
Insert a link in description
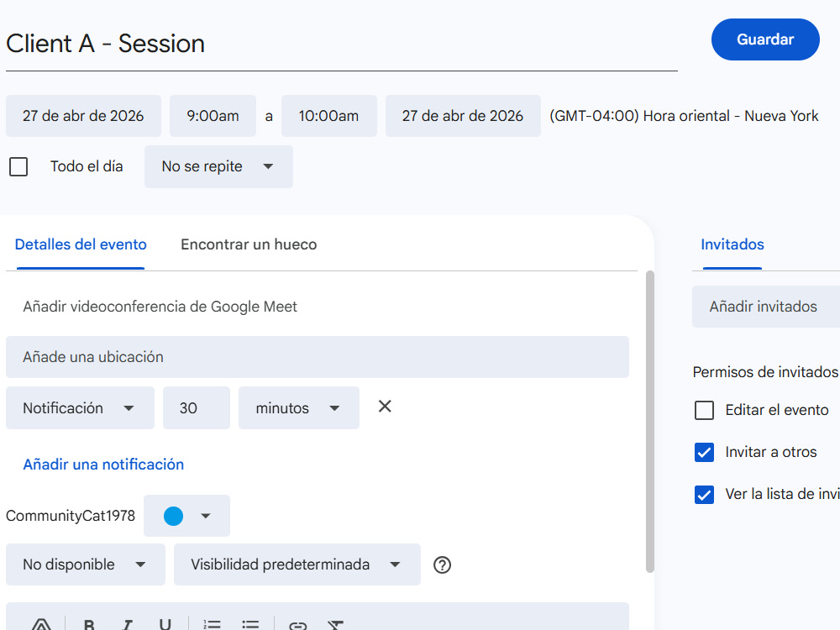click(x=298, y=625)
